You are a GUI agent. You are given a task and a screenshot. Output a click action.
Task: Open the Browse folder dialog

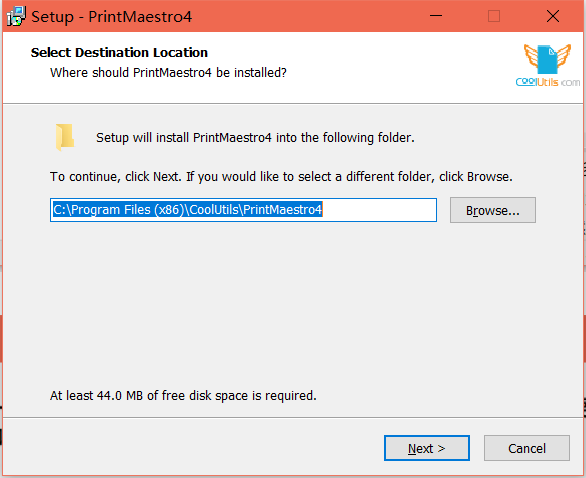tap(493, 210)
